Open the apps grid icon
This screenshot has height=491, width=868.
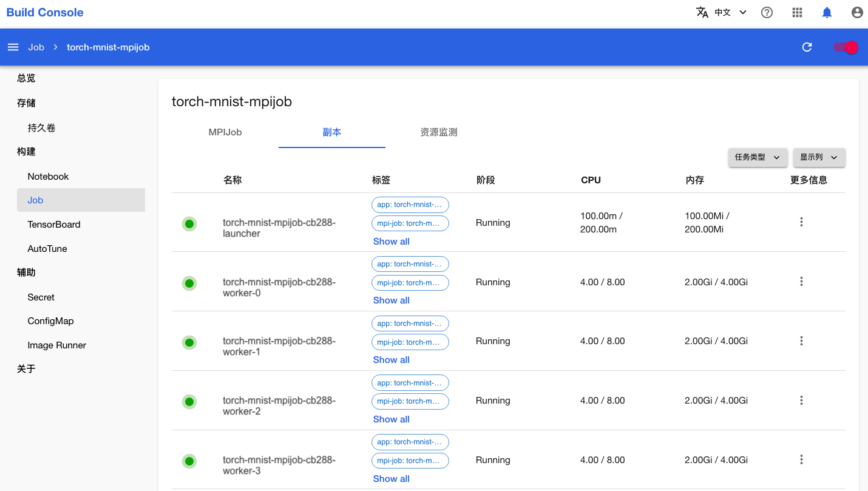coord(797,13)
